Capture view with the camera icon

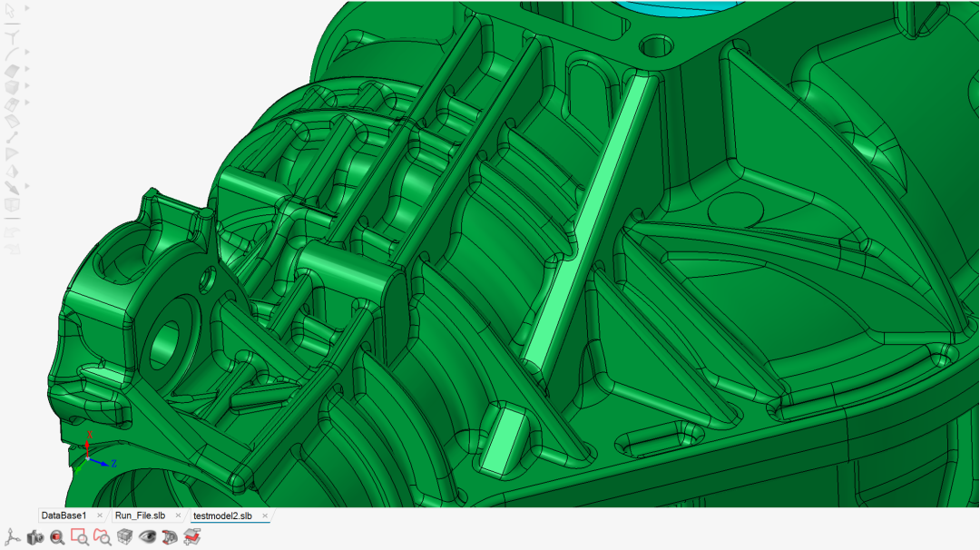pyautogui.click(x=35, y=537)
